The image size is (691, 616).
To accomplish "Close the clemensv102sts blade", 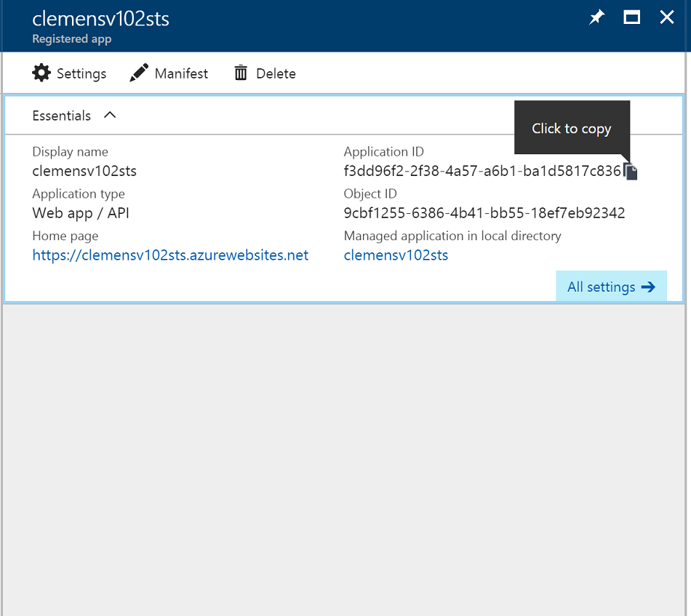I will pyautogui.click(x=667, y=17).
